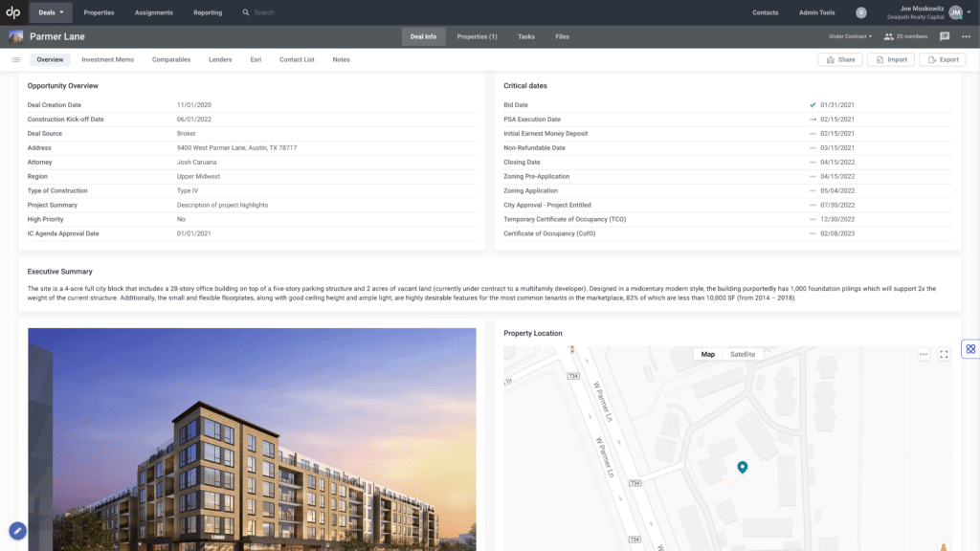This screenshot has width=980, height=551.
Task: Click the Zoning Application status dash
Action: [x=813, y=191]
